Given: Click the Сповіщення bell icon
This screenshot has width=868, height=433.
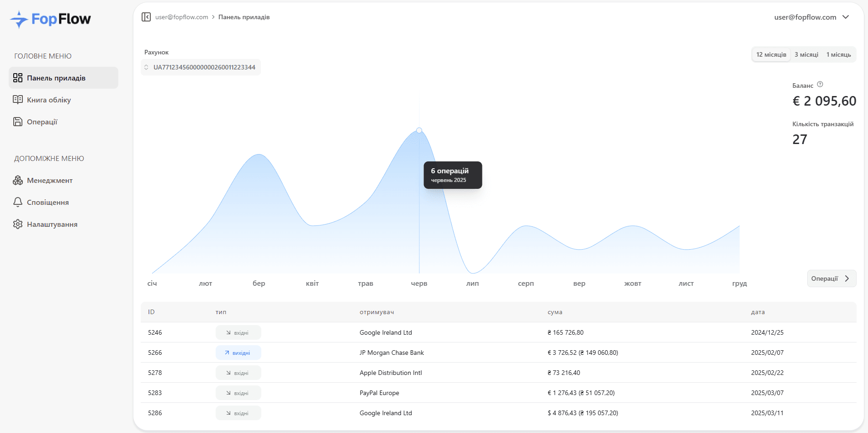Looking at the screenshot, I should coord(18,202).
